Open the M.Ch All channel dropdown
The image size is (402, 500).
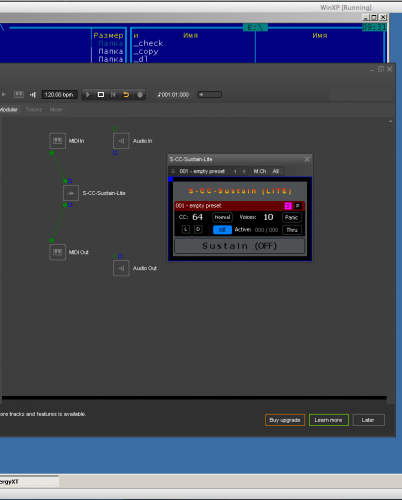(266, 171)
